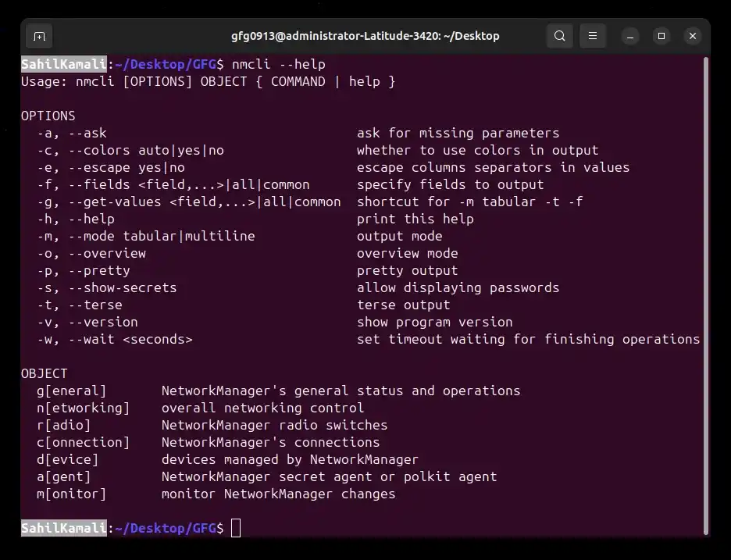This screenshot has height=560, width=731.
Task: Click the ~/Desktop/GFG path in bottom prompt
Action: click(166, 528)
